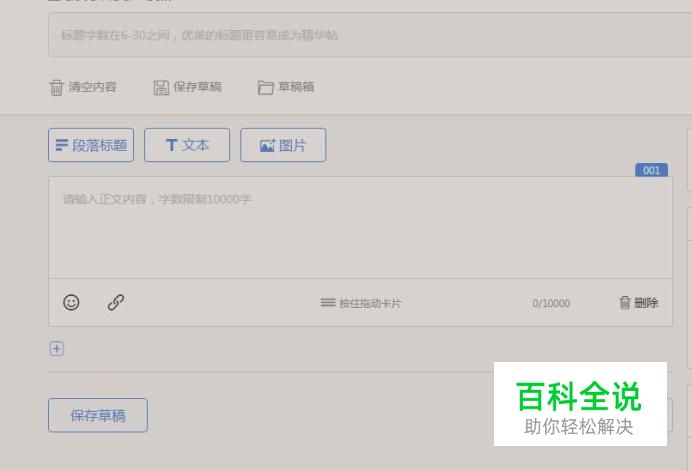Open the 草稿箱 folder icon
Viewport: 692px width, 471px height.
tap(265, 87)
